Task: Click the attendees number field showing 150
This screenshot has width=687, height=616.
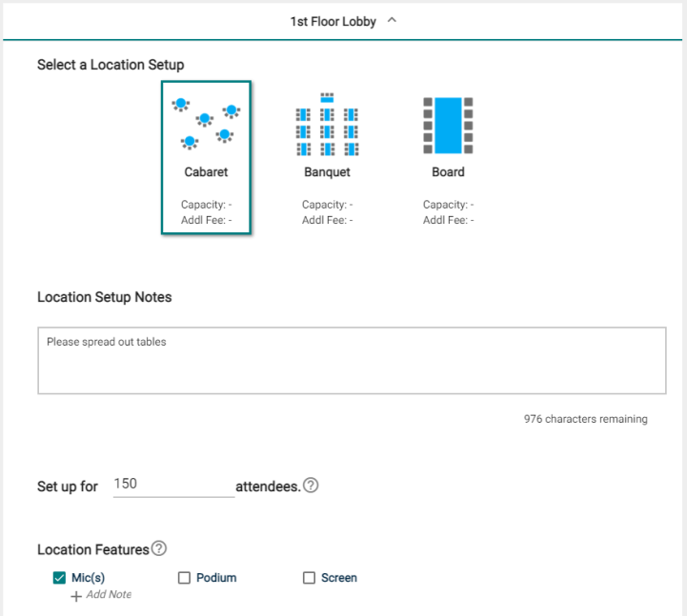Action: [x=174, y=485]
